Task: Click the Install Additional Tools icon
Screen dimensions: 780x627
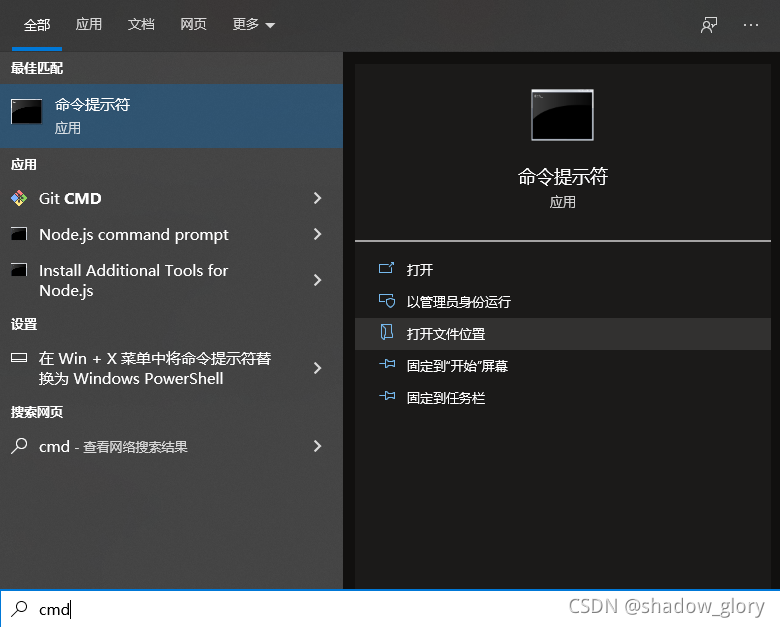Action: 19,270
